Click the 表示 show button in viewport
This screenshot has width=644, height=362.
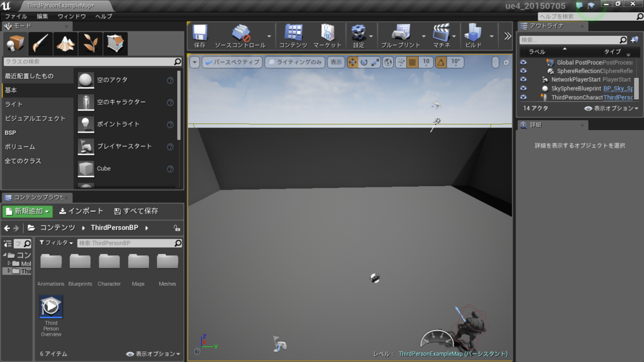point(336,62)
